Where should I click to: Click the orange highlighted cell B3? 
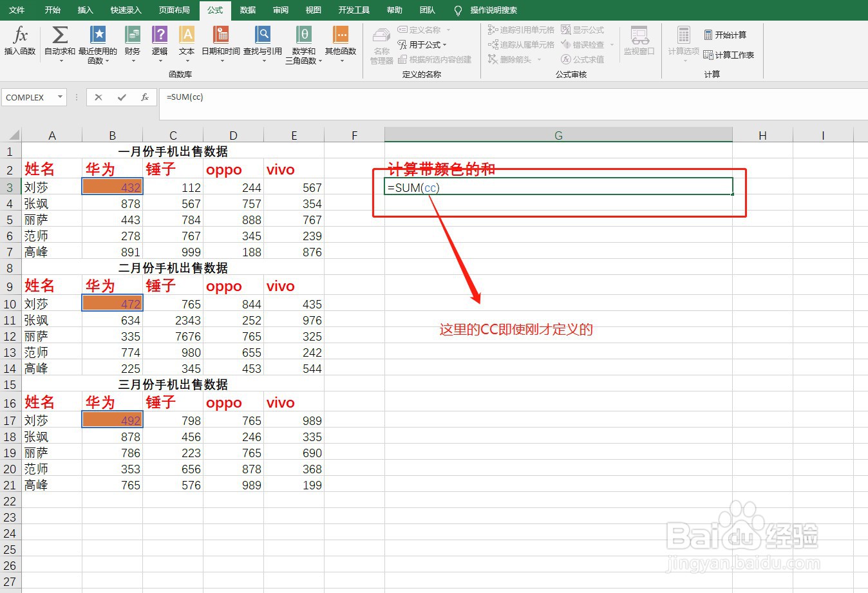coord(112,187)
